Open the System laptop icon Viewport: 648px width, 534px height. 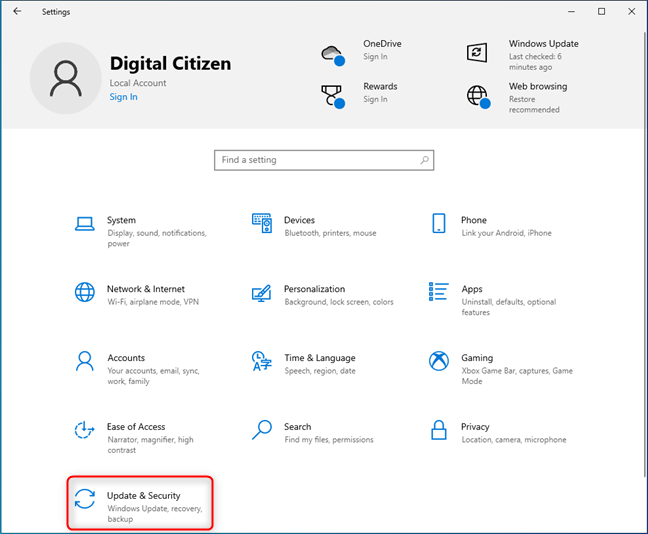85,224
